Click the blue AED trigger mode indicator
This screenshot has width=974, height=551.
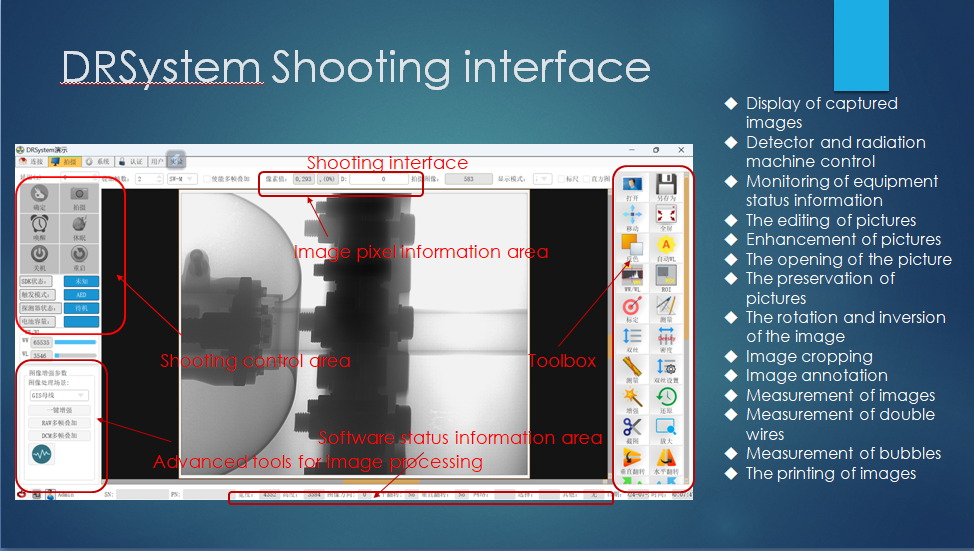(81, 294)
